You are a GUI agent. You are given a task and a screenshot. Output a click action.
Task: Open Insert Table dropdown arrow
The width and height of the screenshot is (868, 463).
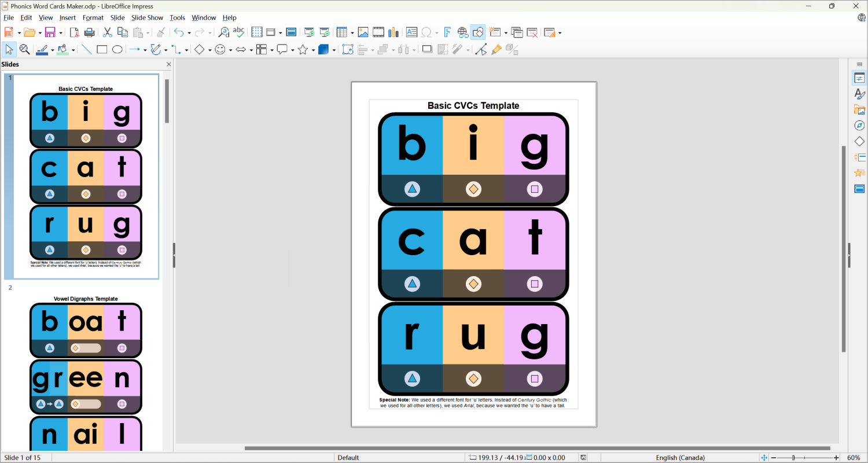pos(352,33)
